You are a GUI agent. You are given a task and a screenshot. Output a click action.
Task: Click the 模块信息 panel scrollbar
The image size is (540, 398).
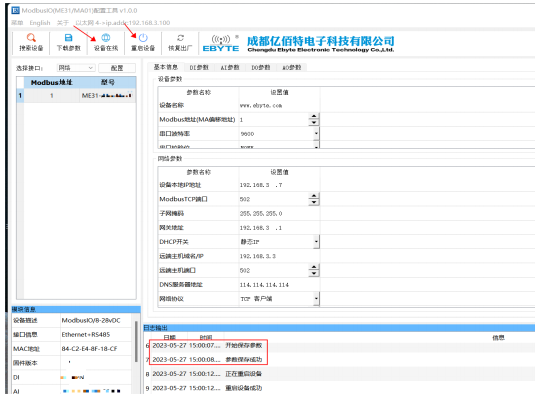point(136,341)
